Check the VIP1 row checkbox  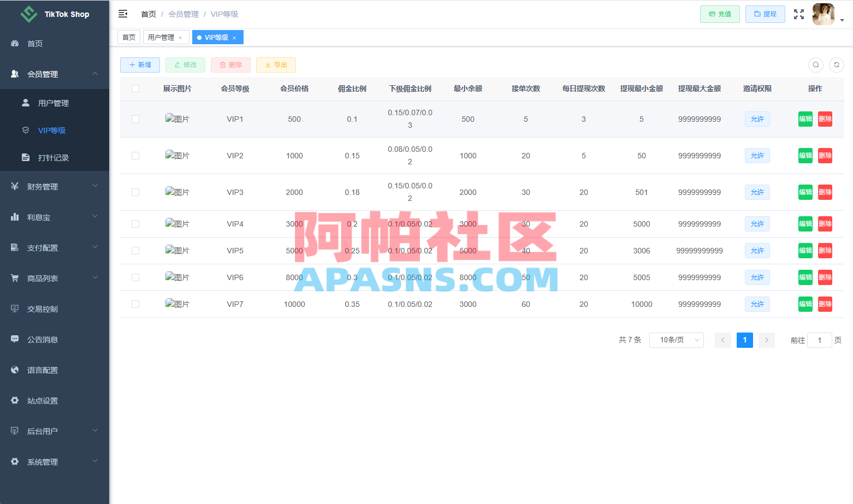(x=135, y=119)
